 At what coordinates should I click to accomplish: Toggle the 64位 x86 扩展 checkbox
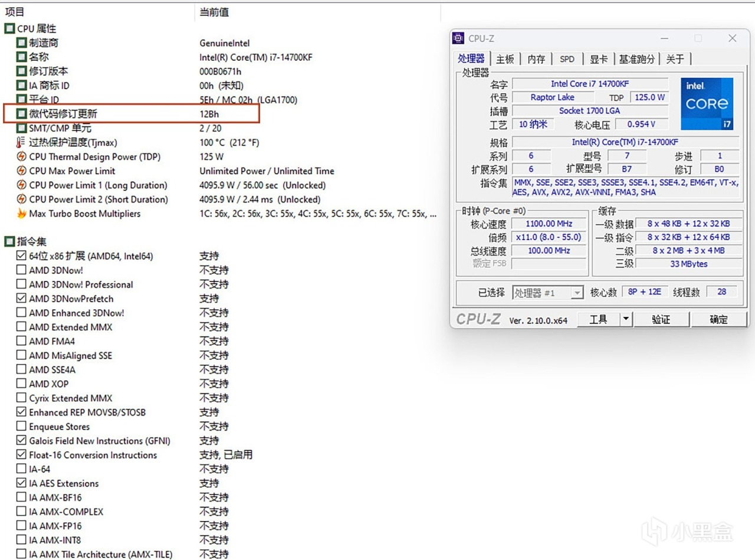21,256
